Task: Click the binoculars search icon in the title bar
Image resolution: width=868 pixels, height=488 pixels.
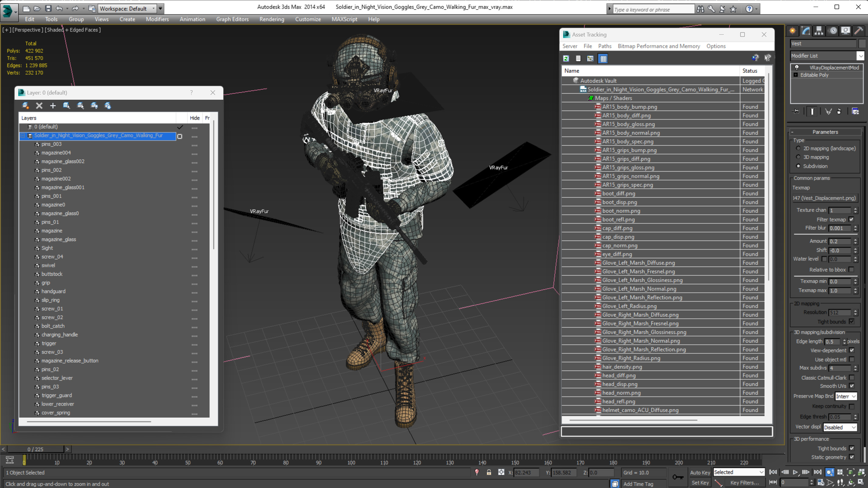Action: click(x=701, y=9)
